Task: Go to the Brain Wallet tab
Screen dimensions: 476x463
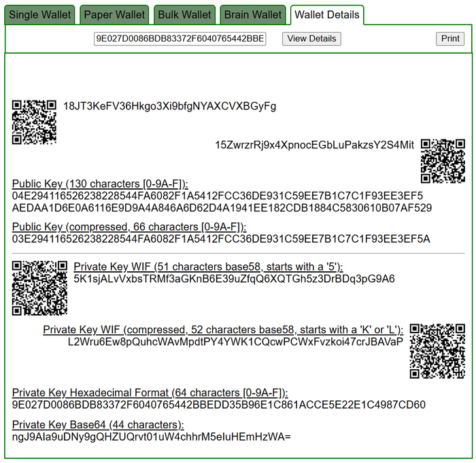Action: 254,15
